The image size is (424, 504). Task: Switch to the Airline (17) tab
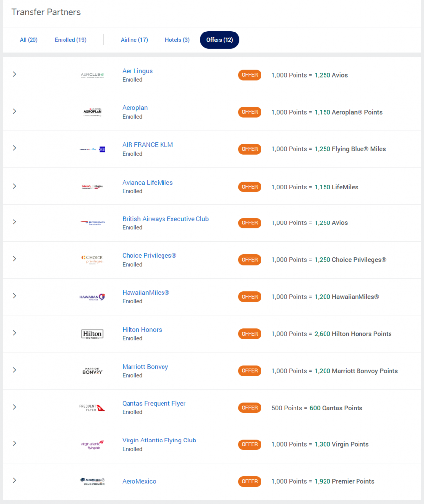134,40
